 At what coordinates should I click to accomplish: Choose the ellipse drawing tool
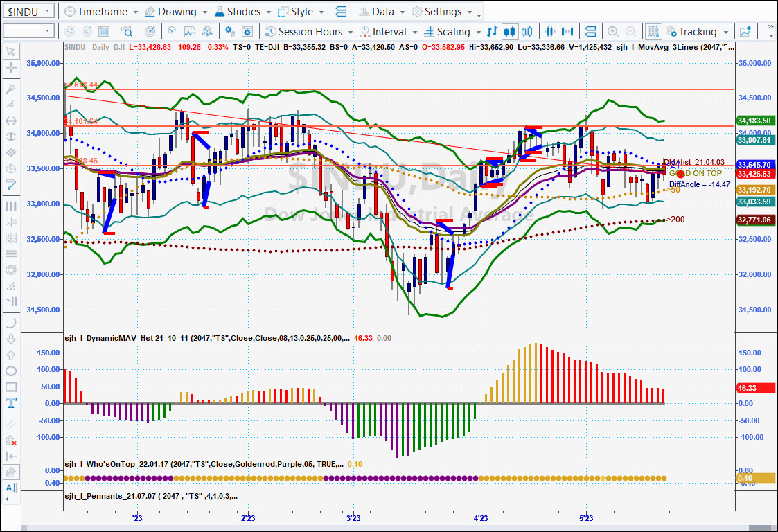click(x=11, y=371)
